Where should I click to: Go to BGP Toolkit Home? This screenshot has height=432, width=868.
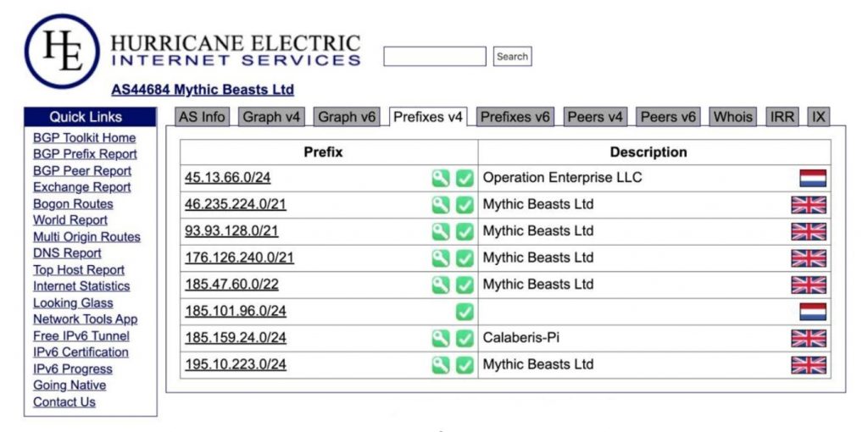(x=84, y=138)
